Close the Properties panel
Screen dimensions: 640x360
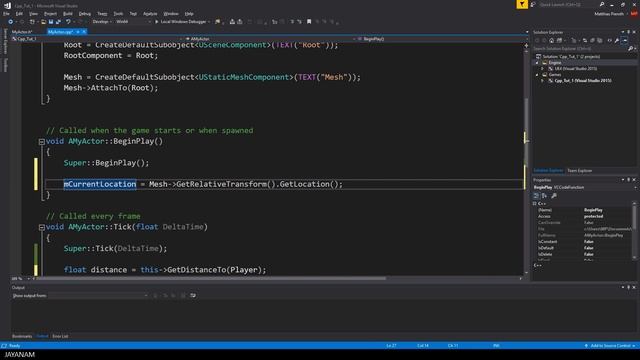coord(634,180)
